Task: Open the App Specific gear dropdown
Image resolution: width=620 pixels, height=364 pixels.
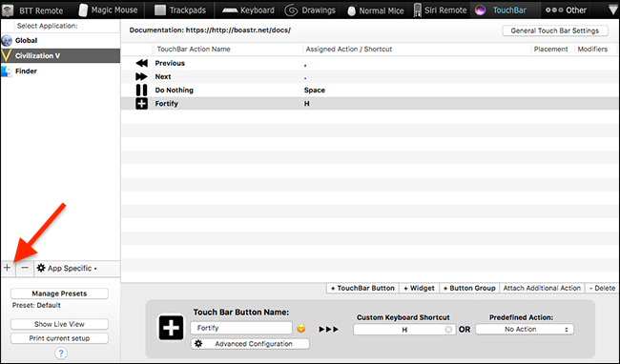Action: [67, 268]
